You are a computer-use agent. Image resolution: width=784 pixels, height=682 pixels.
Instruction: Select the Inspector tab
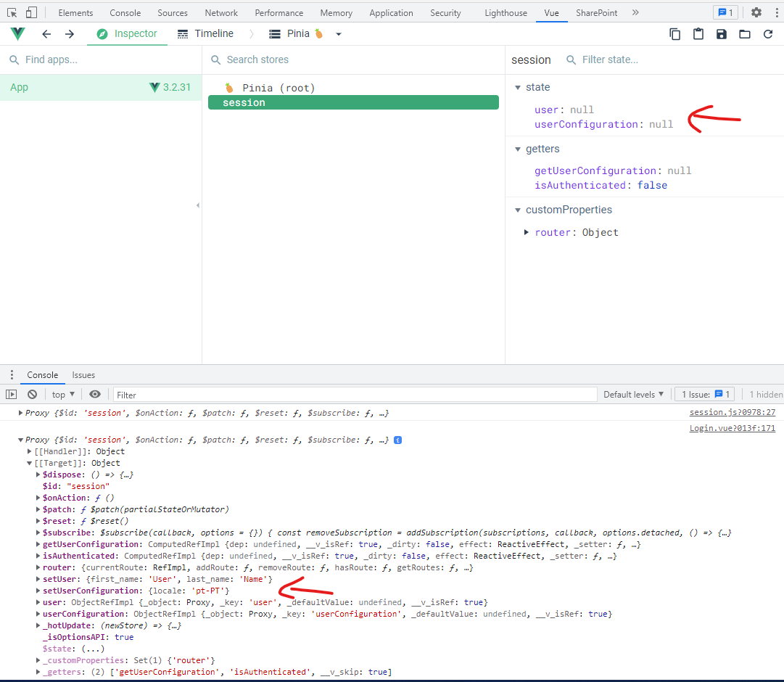click(x=127, y=33)
